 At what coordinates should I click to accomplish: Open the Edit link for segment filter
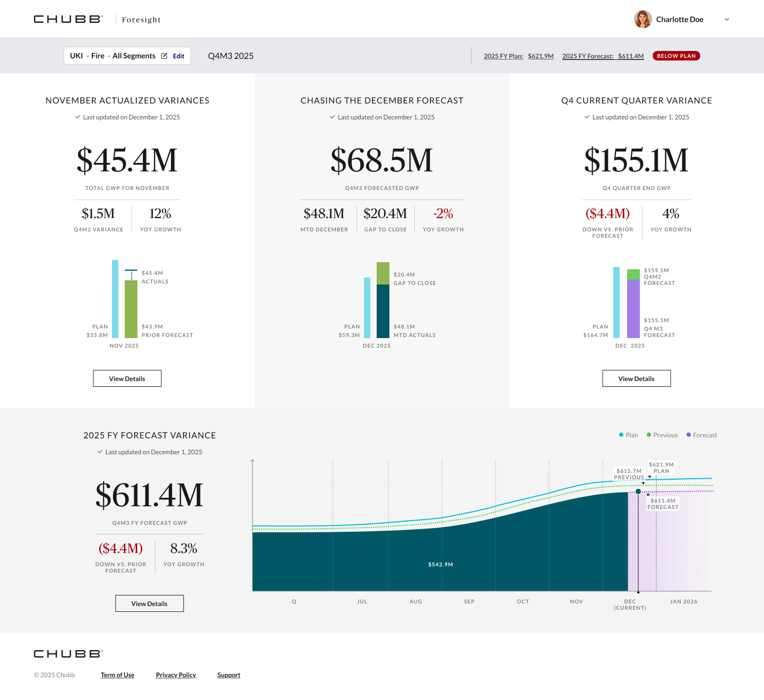coord(179,56)
